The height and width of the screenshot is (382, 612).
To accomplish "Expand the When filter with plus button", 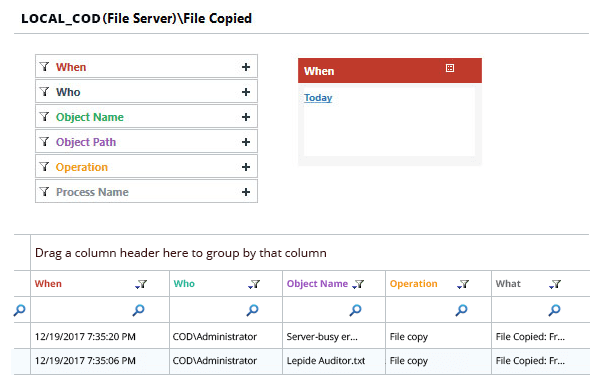I will pyautogui.click(x=246, y=67).
